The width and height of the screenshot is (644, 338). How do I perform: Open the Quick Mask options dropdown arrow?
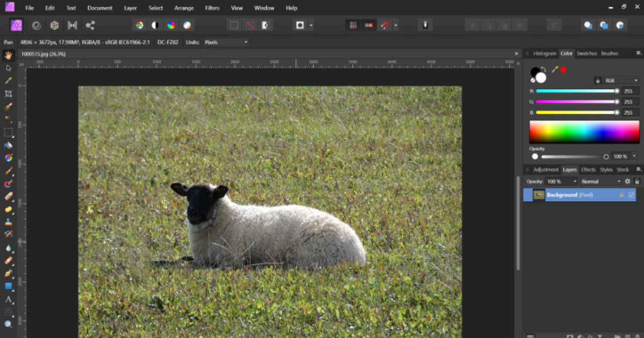(311, 25)
